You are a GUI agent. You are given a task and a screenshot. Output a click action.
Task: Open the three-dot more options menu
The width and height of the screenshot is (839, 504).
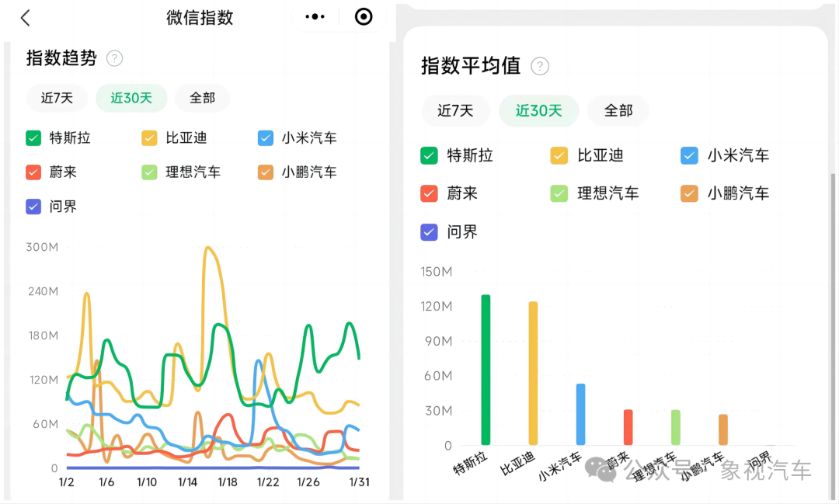(314, 16)
